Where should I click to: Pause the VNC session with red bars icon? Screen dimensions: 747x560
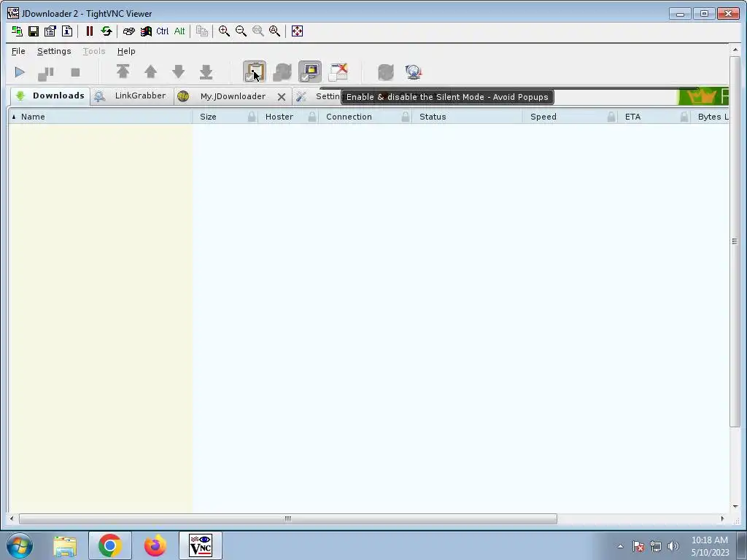(89, 31)
